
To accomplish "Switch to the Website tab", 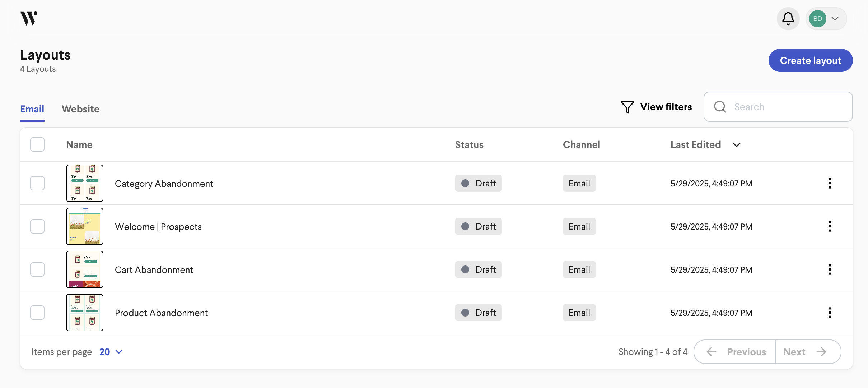I will click(x=81, y=109).
